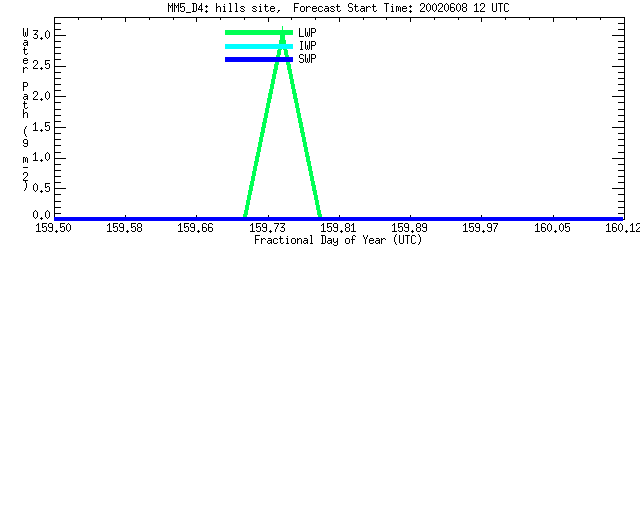Click the x-axis tick label 159.81
This screenshot has height=512, width=640.
(x=338, y=228)
